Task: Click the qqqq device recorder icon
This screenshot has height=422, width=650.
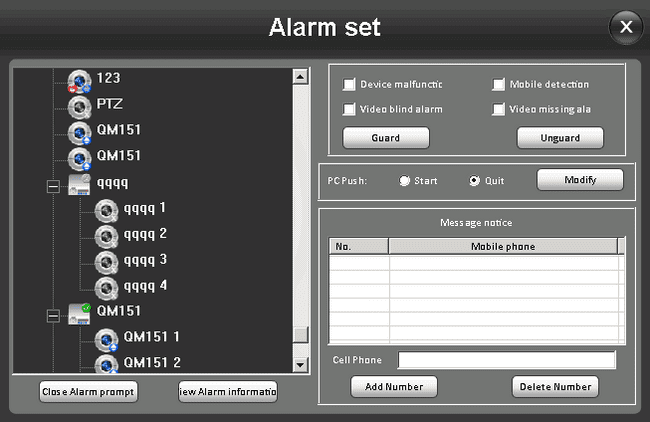Action: [80, 184]
